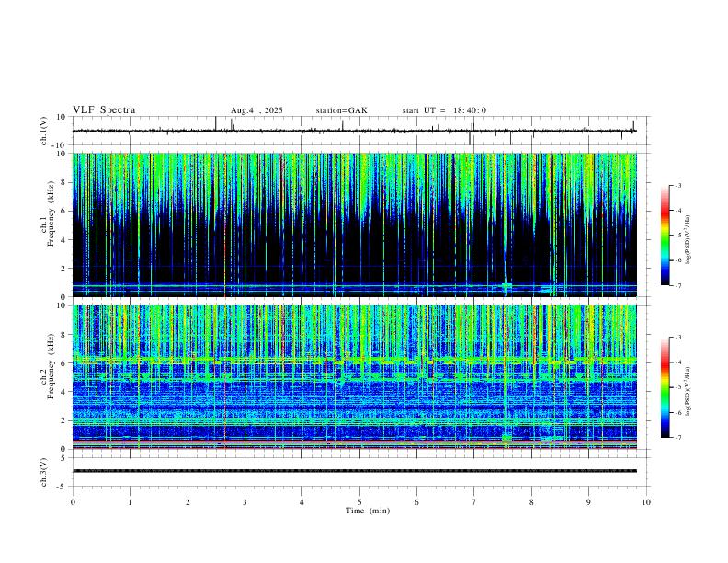Click the 'station=GAK' label
This screenshot has width=728, height=563.
[x=342, y=110]
